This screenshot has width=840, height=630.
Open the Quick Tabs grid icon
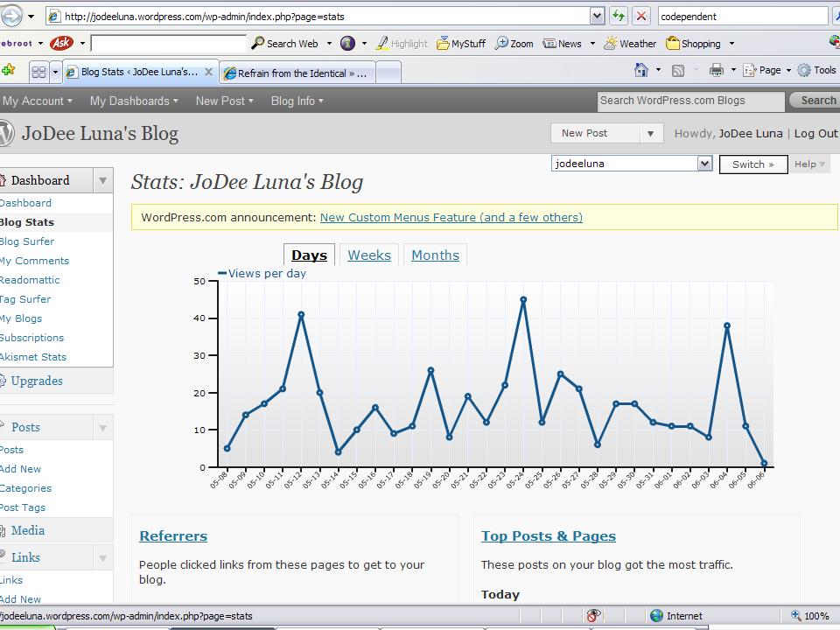point(38,72)
